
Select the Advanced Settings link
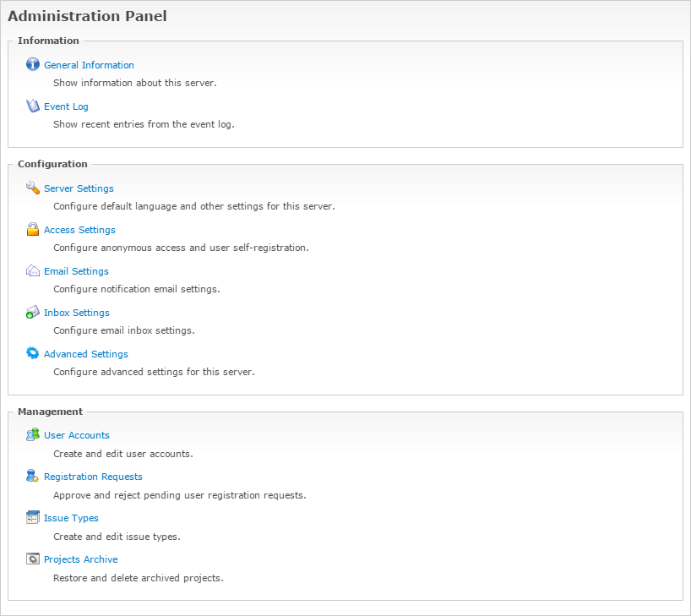tap(86, 354)
